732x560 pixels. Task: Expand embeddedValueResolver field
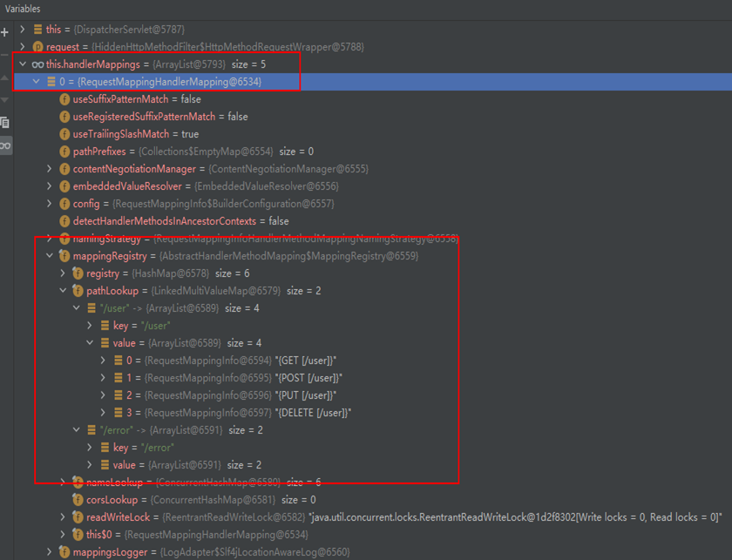tap(50, 186)
